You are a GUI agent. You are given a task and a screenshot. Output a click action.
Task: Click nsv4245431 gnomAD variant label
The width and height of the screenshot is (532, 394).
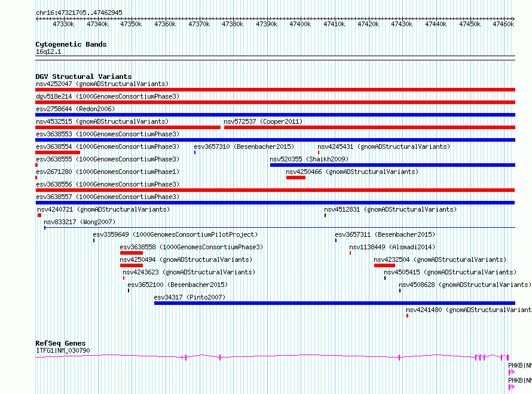(x=384, y=146)
